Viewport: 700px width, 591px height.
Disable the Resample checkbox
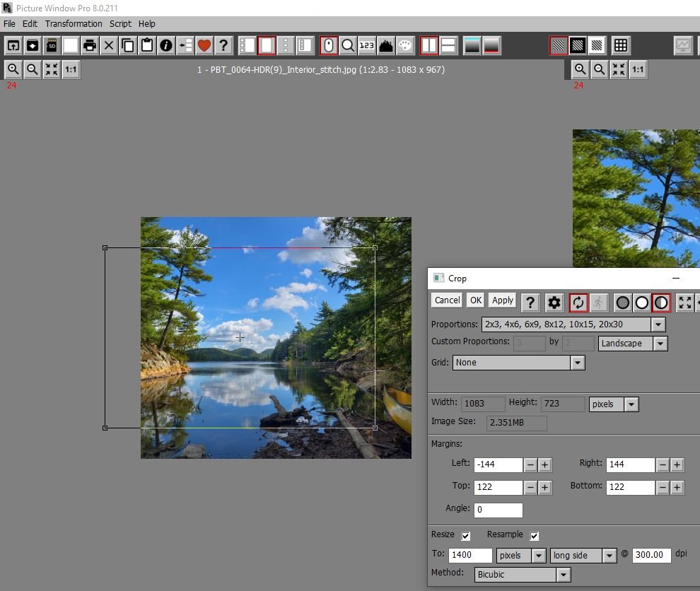(x=534, y=536)
